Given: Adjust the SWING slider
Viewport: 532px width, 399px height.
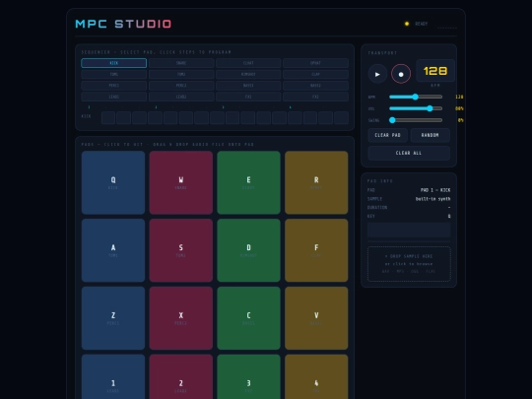Looking at the screenshot, I should (416, 120).
